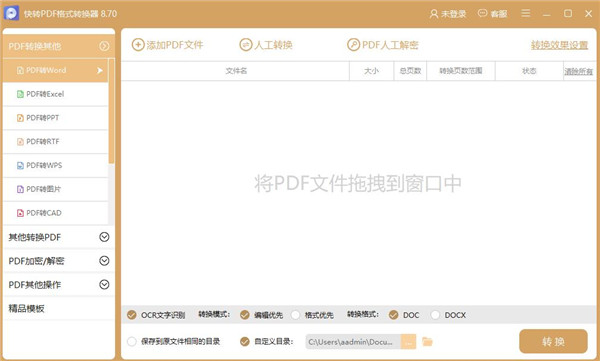
Task: Click 添加PDF文件 button text
Action: coord(175,45)
